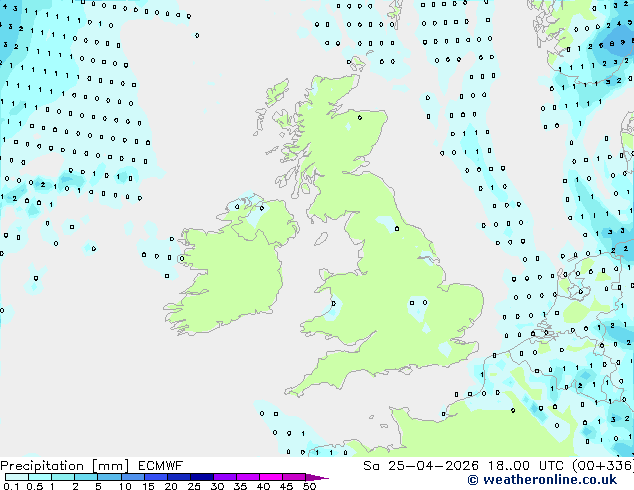Click the '0' value on the Welsh coast

334,303
